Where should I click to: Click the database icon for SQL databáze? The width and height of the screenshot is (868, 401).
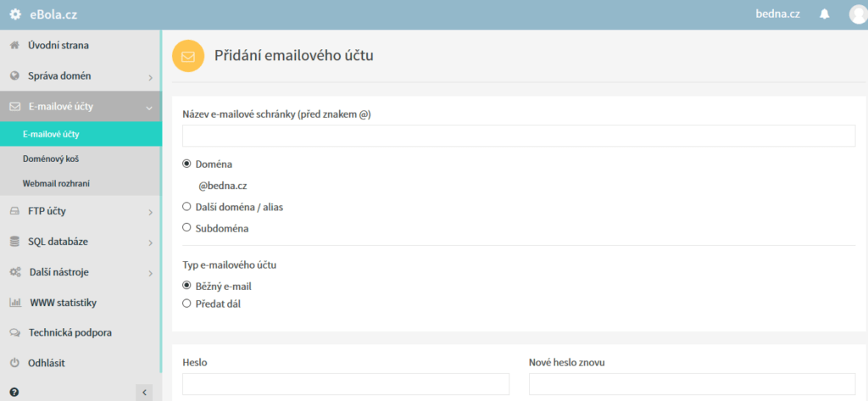coord(15,242)
